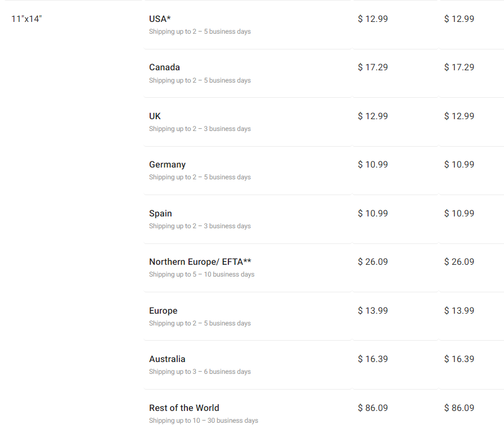The image size is (504, 434).
Task: Click the Australia region name
Action: pos(167,359)
